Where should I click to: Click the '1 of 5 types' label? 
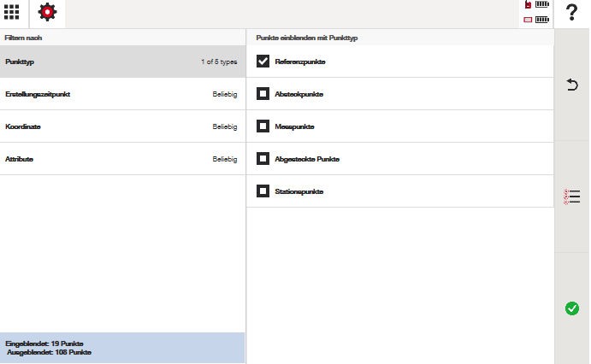pyautogui.click(x=217, y=62)
